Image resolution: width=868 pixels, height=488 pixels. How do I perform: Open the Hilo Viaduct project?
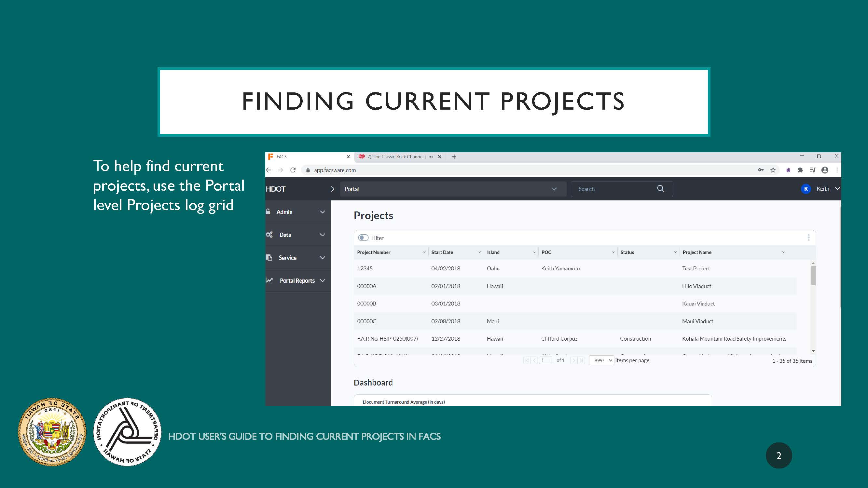(696, 286)
